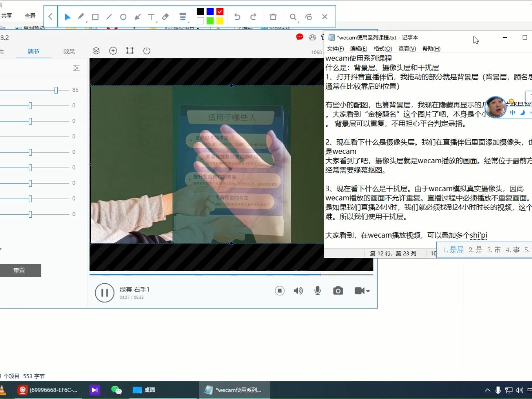Pick the red color swatch
Image resolution: width=532 pixels, height=399 pixels.
pos(219,11)
